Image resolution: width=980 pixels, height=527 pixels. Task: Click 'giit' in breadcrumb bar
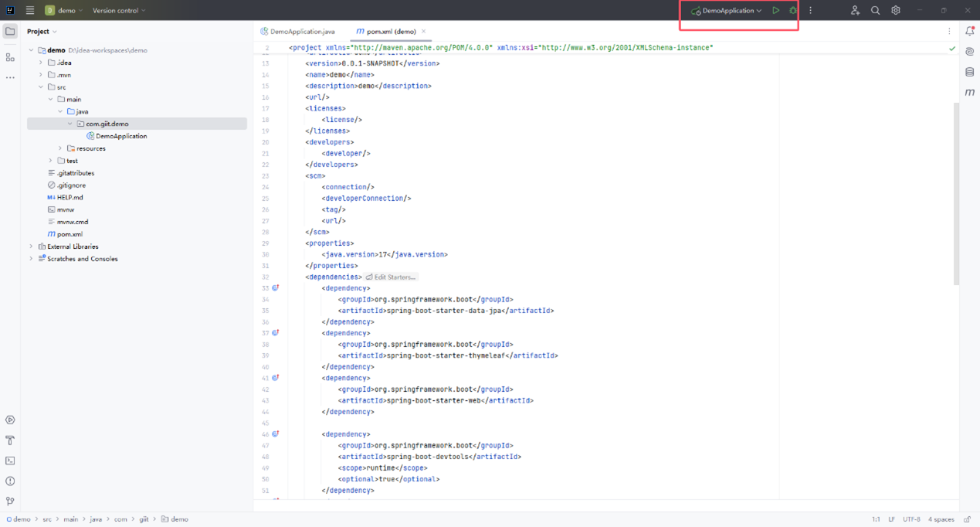tap(144, 519)
